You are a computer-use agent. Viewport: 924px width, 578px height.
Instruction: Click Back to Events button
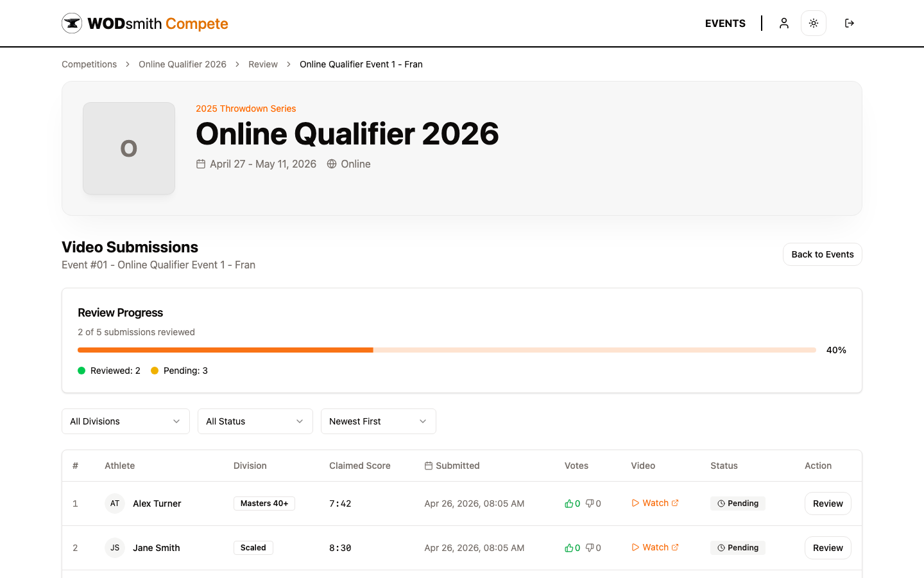point(823,254)
